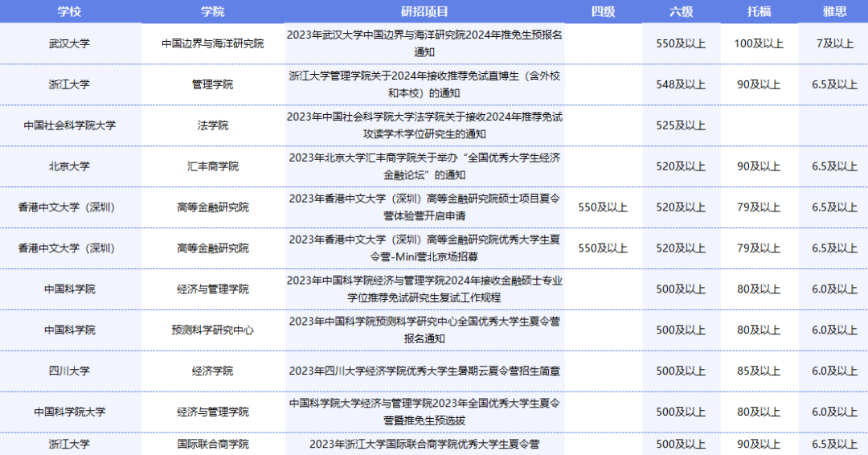Viewport: 868px width, 455px height.
Task: Open 中国科学院经济与管理学院 金融硕士复试工作规程 text
Action: point(424,289)
